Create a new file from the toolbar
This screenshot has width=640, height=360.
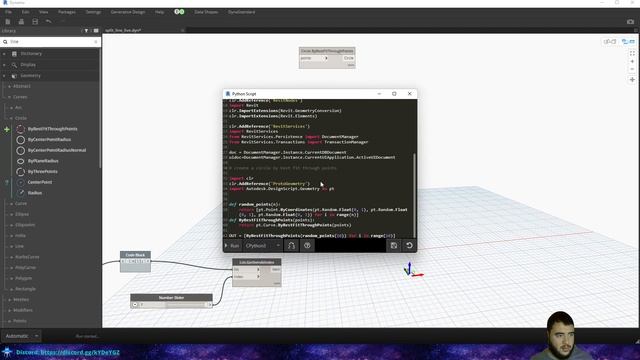click(x=8, y=22)
